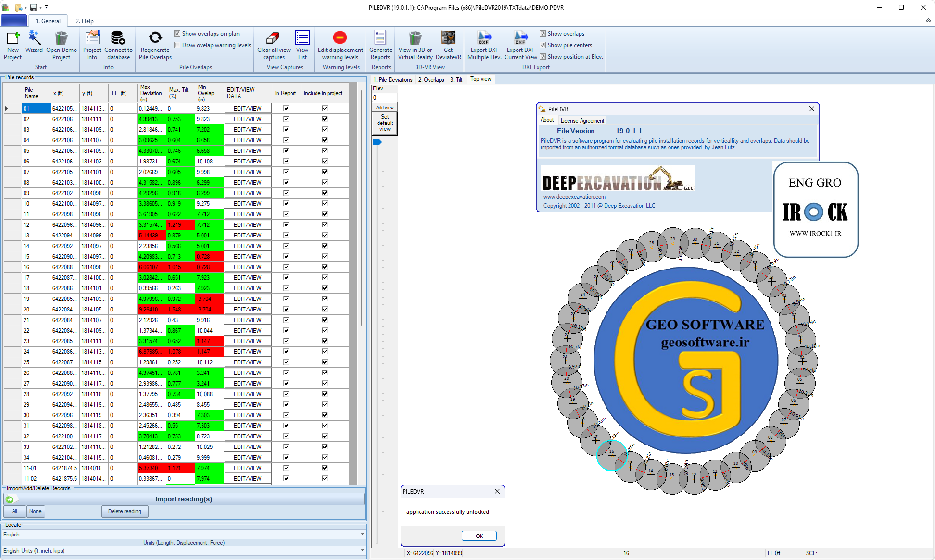Switch to the 2. Overlaps tab
Screen dimensions: 935x560
point(431,80)
